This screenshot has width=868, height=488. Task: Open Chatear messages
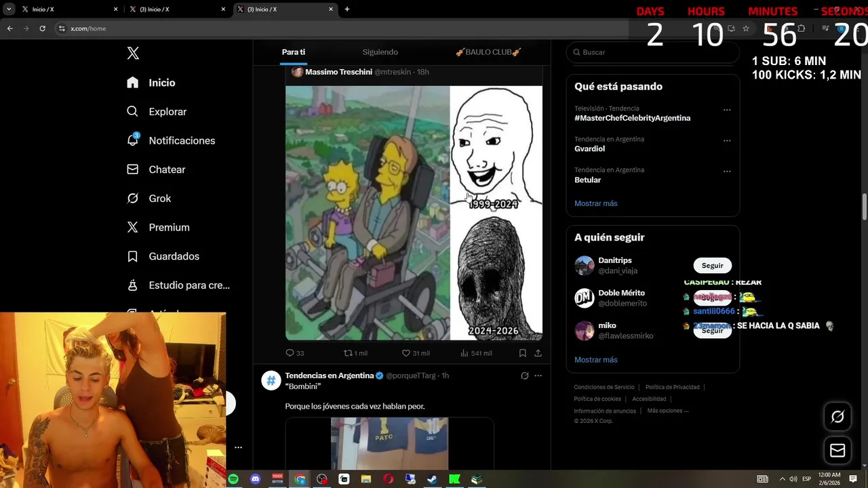click(156, 169)
